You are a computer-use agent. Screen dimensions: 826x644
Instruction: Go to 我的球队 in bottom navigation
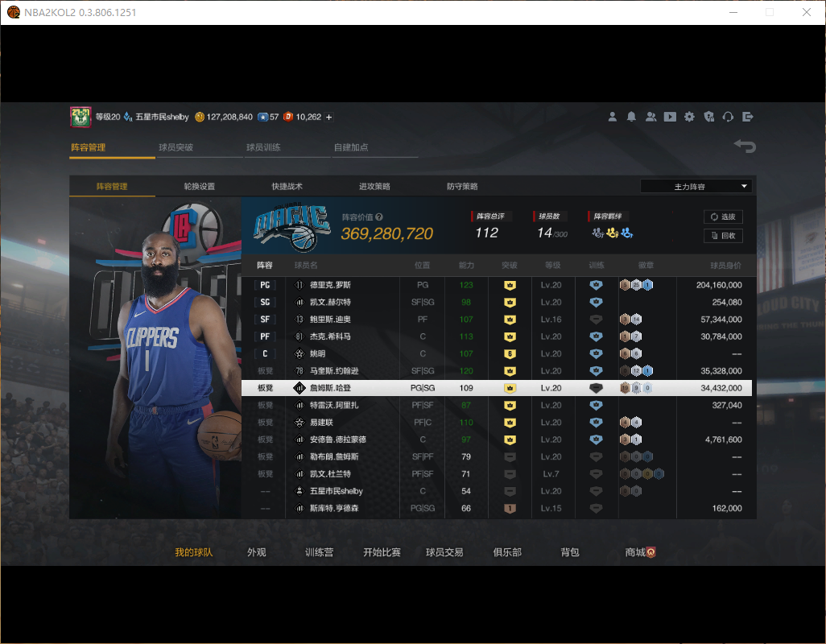(x=194, y=552)
